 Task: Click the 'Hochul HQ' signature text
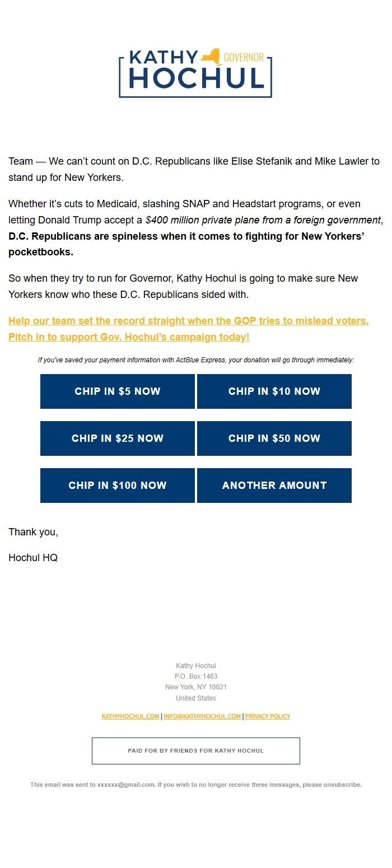click(x=33, y=558)
